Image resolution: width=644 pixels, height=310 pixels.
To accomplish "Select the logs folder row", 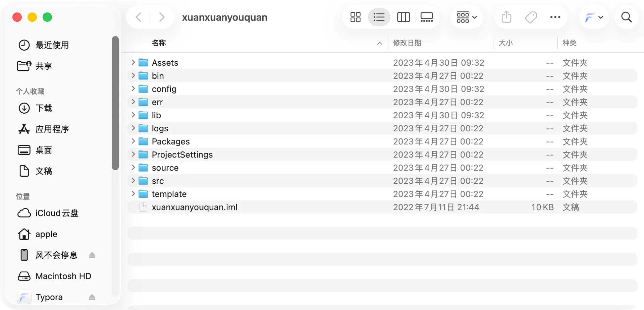I will pos(382,128).
